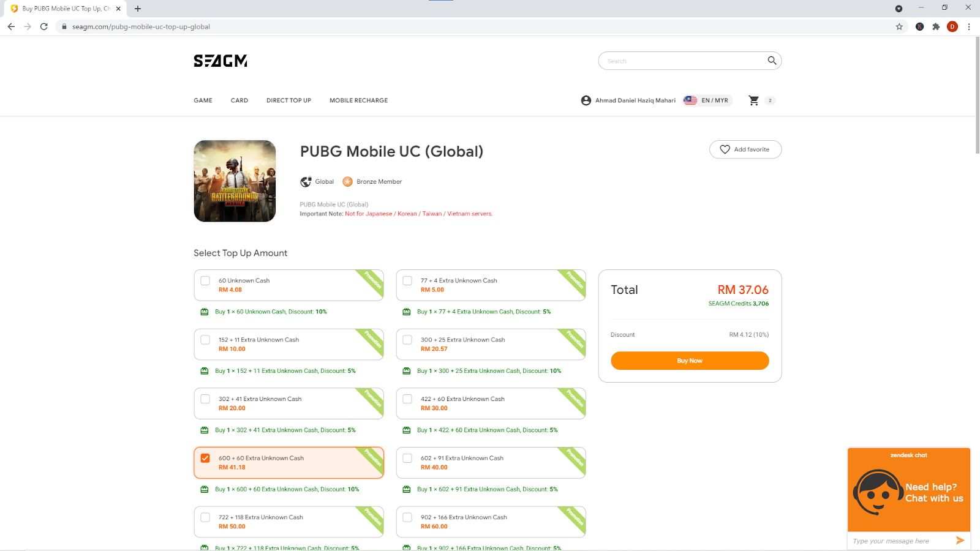Click the dark extension icon beside the bookmark star

coord(919,26)
